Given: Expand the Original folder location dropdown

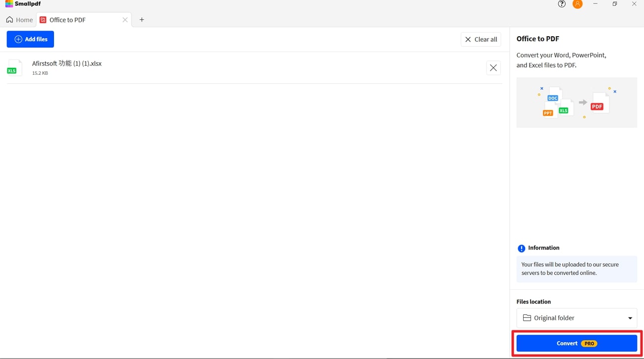Looking at the screenshot, I should 577,318.
